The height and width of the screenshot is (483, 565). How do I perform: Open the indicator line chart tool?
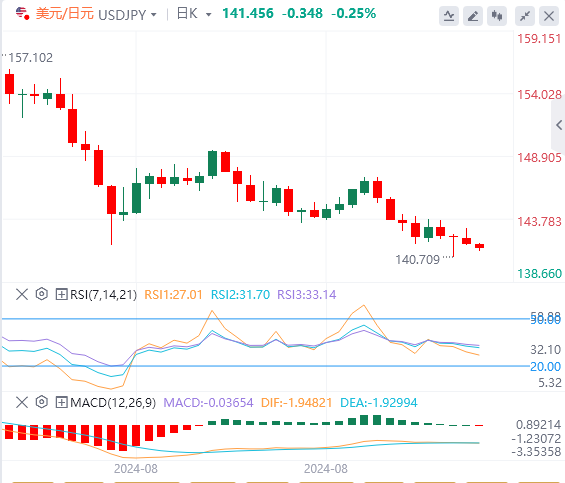pyautogui.click(x=449, y=16)
